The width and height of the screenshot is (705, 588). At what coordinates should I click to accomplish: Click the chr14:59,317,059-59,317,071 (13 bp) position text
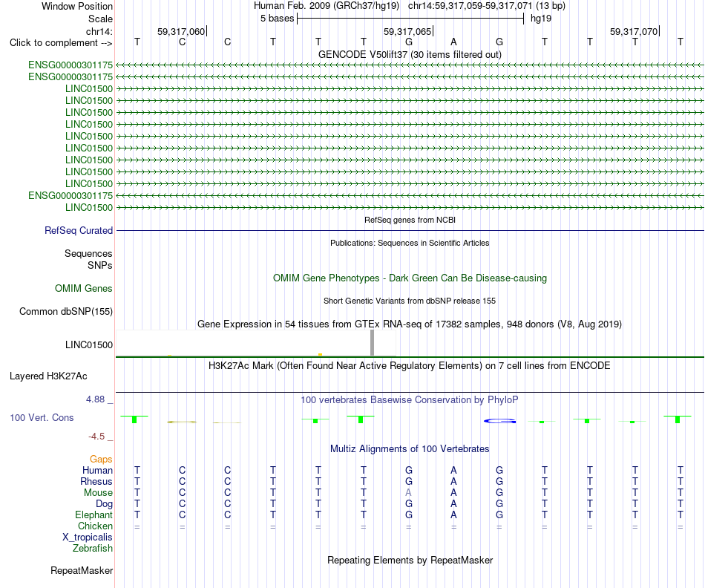point(487,6)
